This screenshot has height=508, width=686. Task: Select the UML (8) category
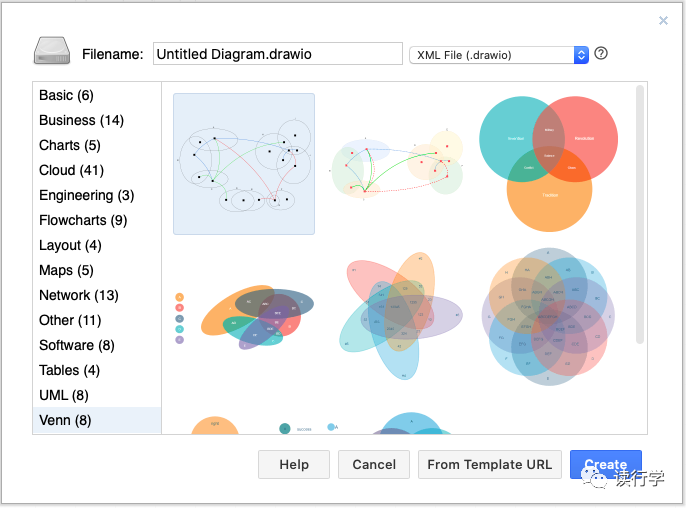tap(97, 395)
